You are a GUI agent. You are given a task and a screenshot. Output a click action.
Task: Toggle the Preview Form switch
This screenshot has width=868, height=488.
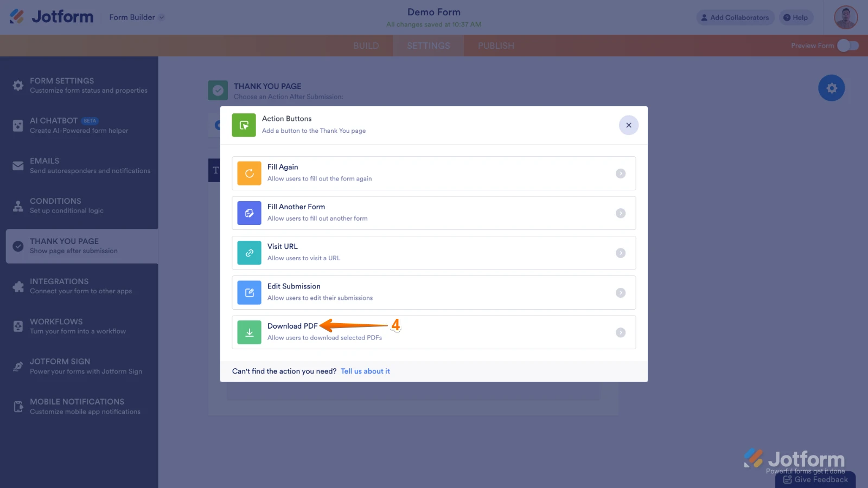pos(848,46)
